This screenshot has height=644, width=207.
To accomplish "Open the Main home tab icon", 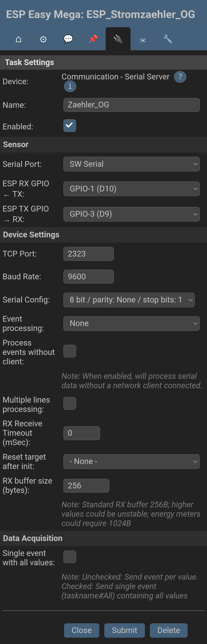I will click(19, 39).
